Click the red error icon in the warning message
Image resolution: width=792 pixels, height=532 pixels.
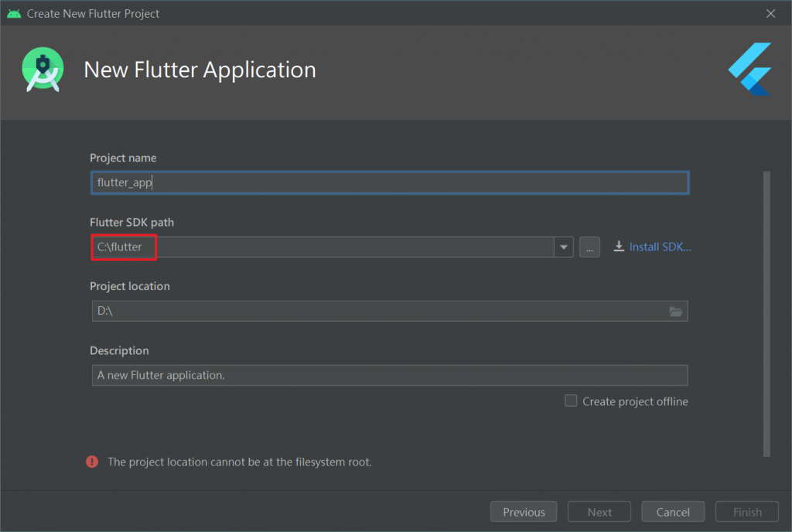92,462
